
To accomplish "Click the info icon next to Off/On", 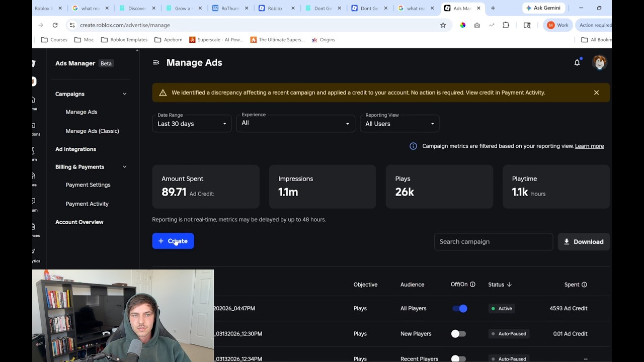I will point(472,285).
